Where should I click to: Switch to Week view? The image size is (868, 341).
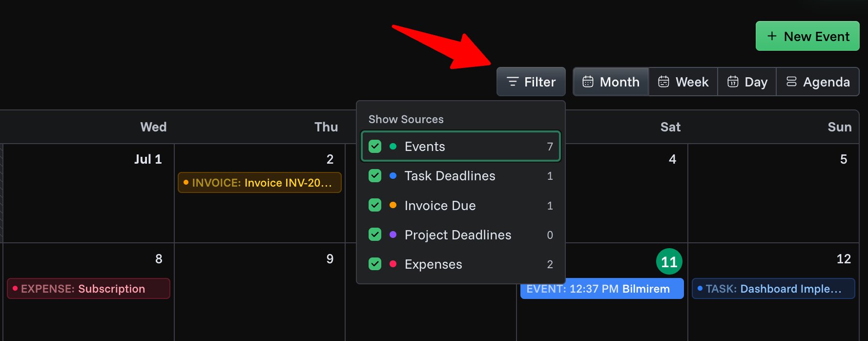point(683,82)
